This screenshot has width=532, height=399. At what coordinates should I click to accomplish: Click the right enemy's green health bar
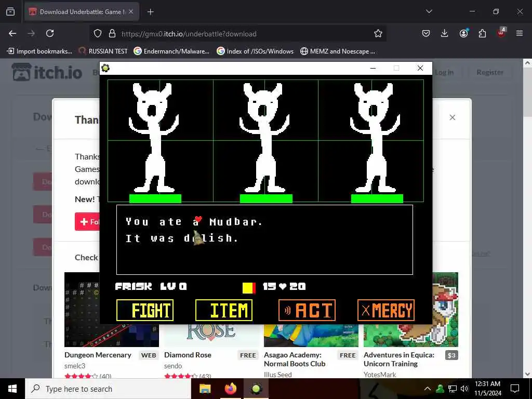(377, 198)
